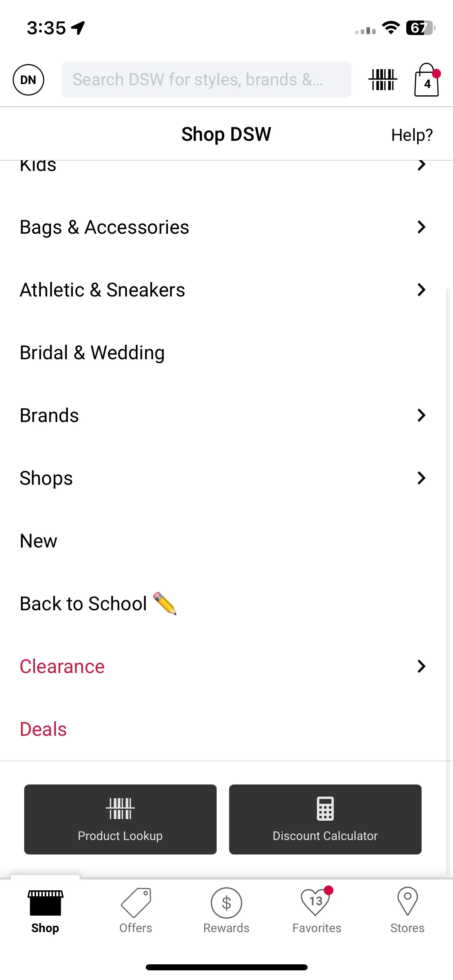
Task: Expand the Athletic & Sneakers chevron
Action: click(x=421, y=290)
